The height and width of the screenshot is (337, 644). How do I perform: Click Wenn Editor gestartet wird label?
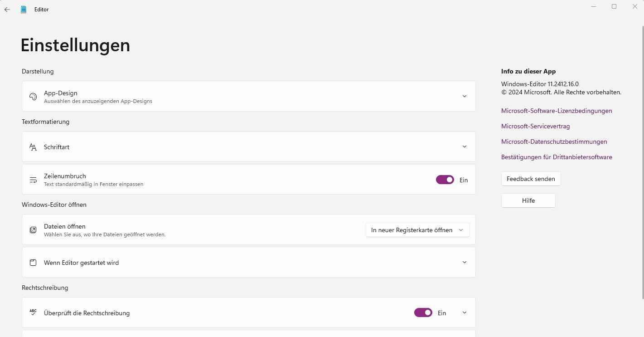pyautogui.click(x=81, y=263)
